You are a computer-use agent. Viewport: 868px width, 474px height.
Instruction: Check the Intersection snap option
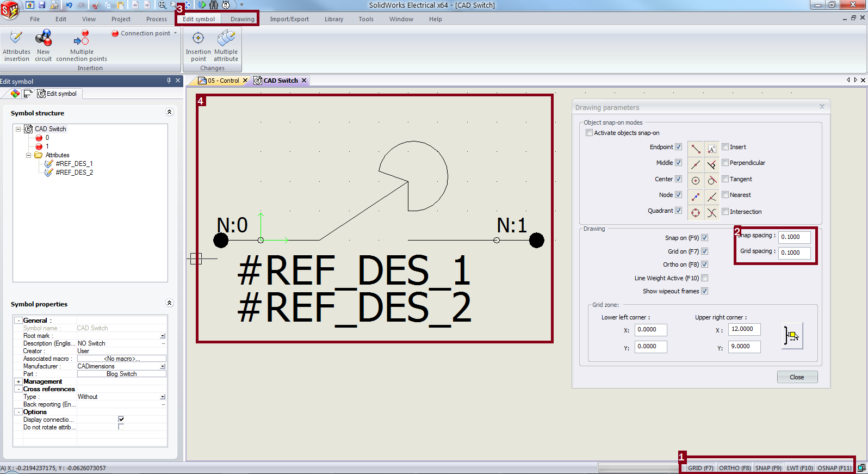point(725,211)
